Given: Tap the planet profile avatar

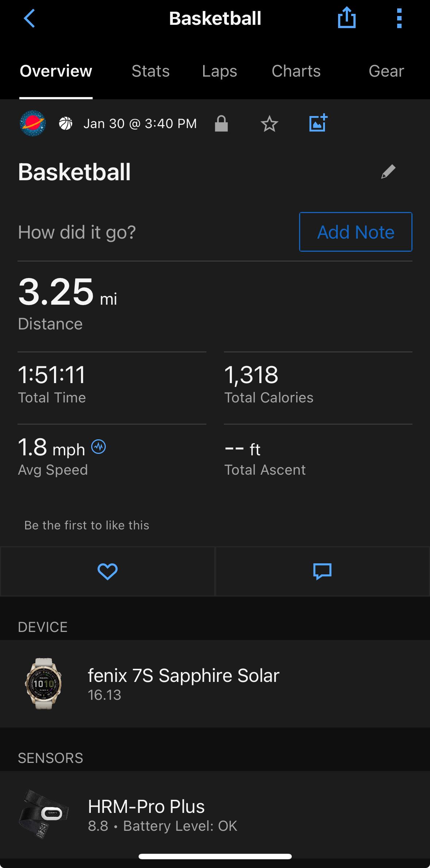Looking at the screenshot, I should pyautogui.click(x=33, y=124).
